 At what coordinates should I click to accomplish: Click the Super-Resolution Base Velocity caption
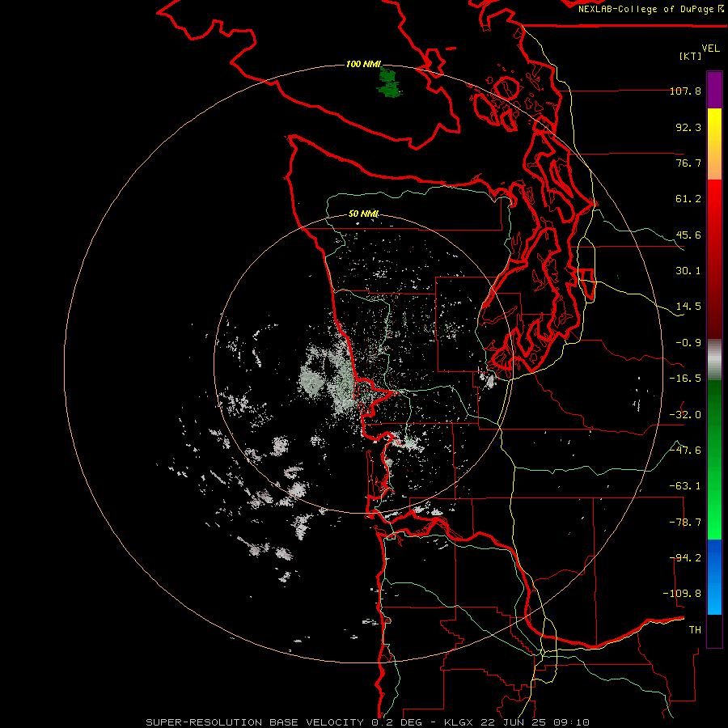[368, 722]
